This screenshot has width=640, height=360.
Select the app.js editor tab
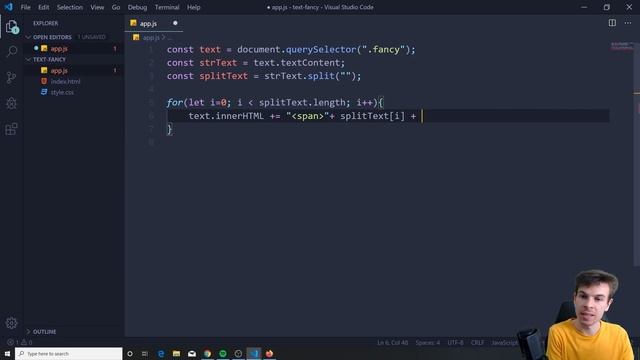coord(153,23)
